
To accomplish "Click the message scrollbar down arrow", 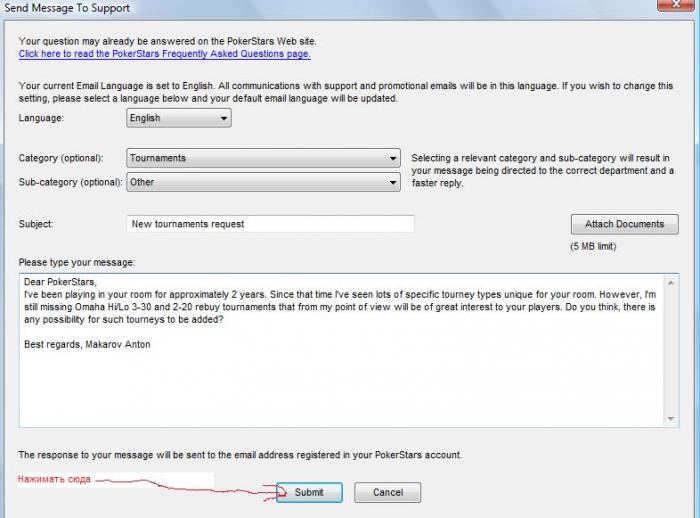I will [x=671, y=418].
